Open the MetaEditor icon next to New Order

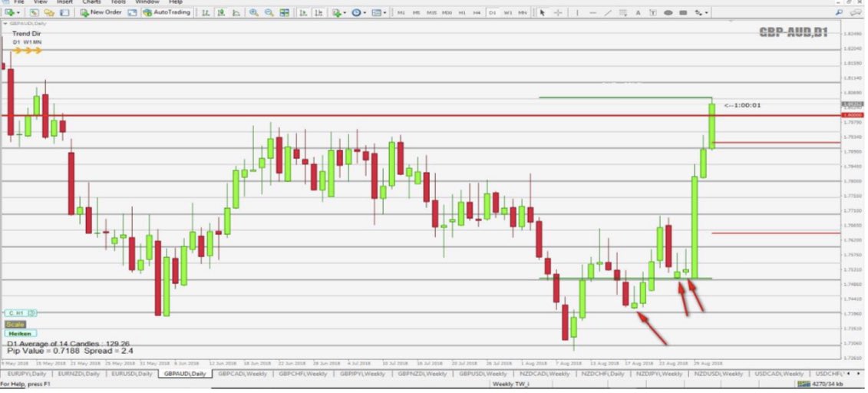click(x=132, y=12)
